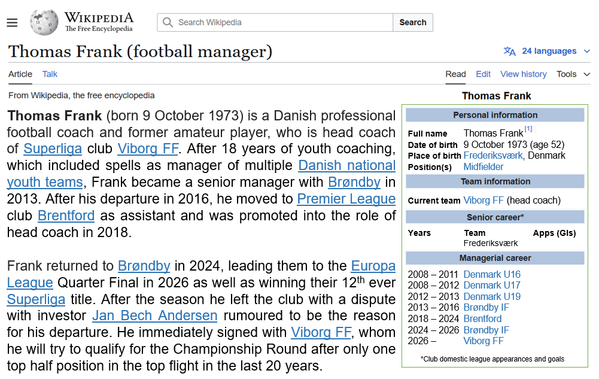Open the Midfielder position link
Screen dimensions: 599x379
click(x=483, y=167)
